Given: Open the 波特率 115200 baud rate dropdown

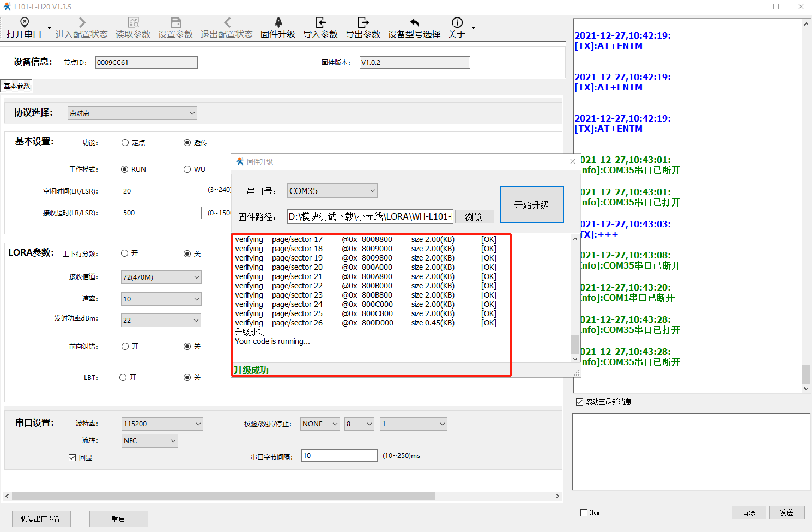Looking at the screenshot, I should tap(162, 424).
